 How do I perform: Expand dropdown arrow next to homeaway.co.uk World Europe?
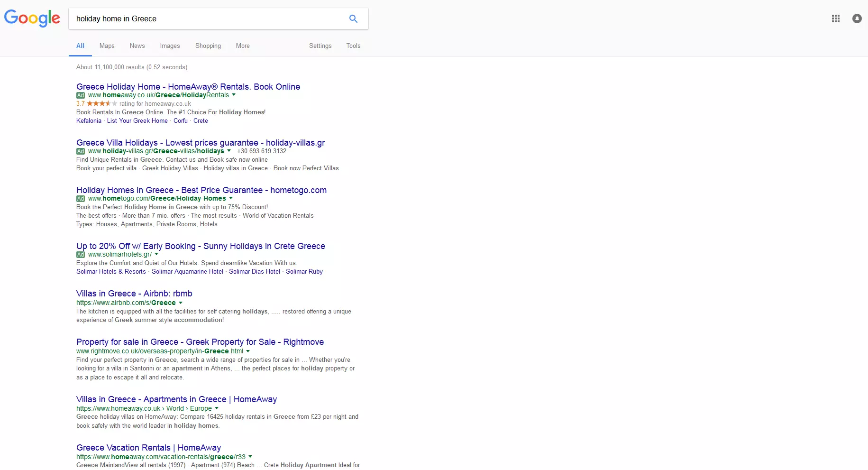[217, 408]
